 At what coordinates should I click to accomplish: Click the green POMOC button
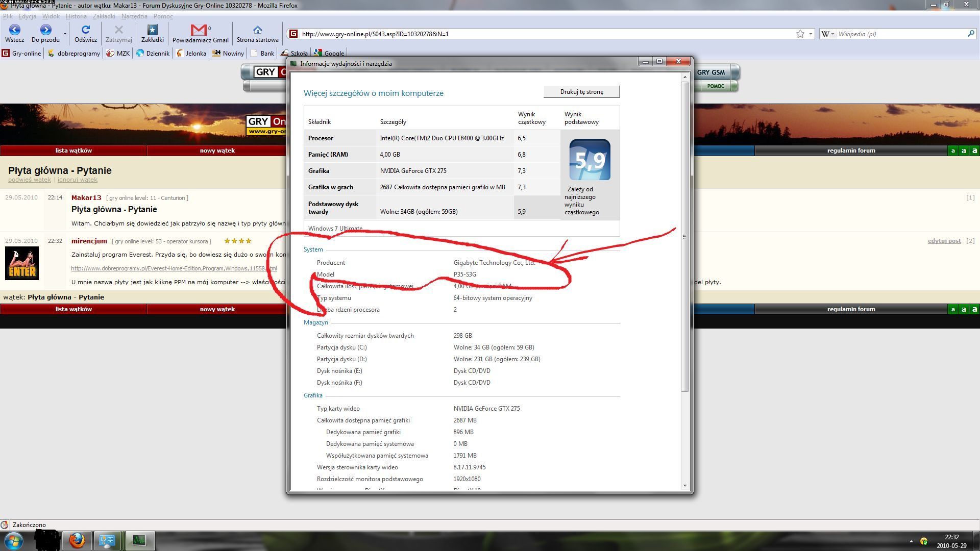tap(716, 86)
